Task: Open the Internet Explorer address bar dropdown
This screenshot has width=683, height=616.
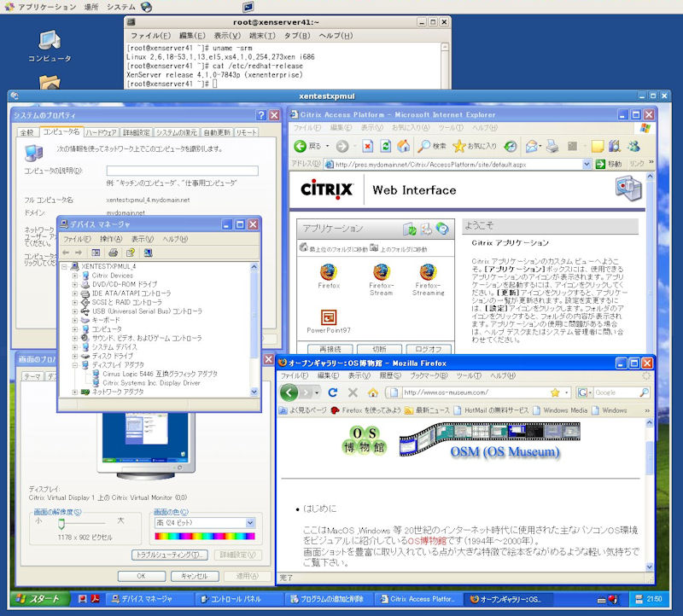Action: 587,164
